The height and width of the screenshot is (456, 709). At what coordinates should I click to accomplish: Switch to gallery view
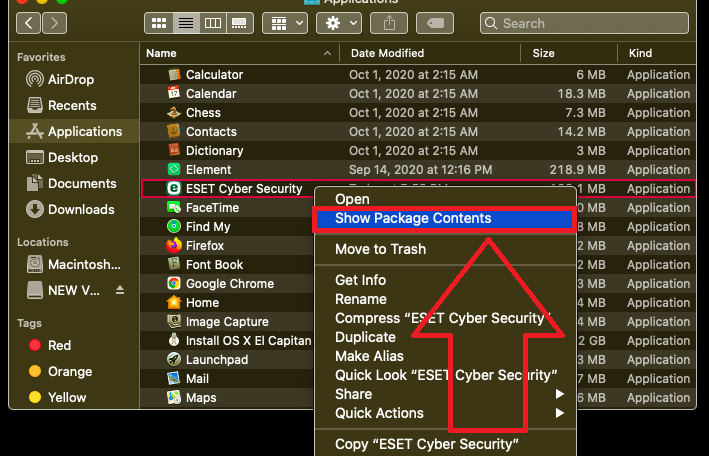coord(239,23)
